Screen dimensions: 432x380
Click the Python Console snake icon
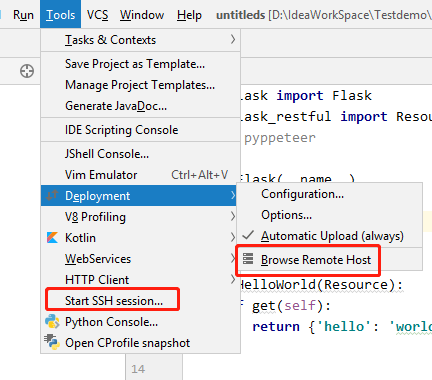coord(52,322)
